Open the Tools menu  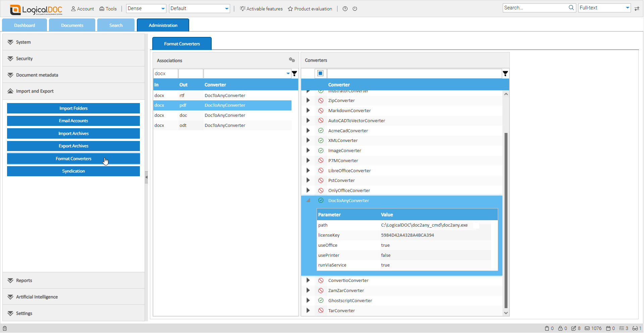pyautogui.click(x=108, y=9)
